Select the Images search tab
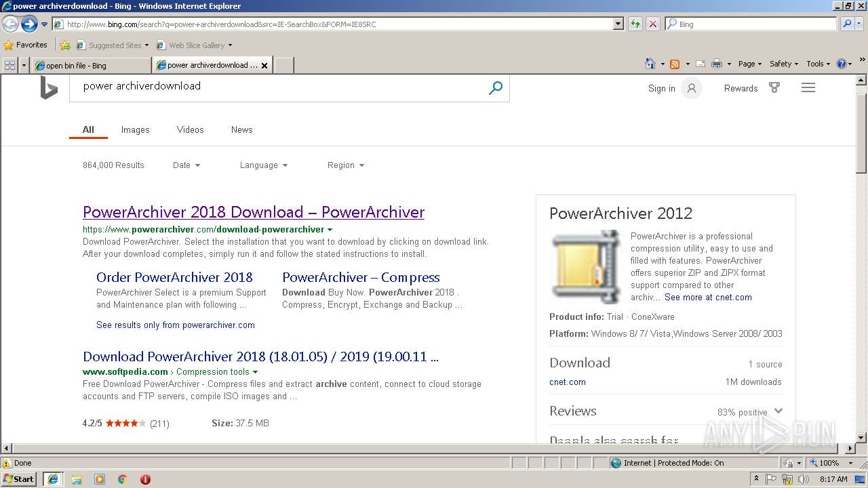 135,129
